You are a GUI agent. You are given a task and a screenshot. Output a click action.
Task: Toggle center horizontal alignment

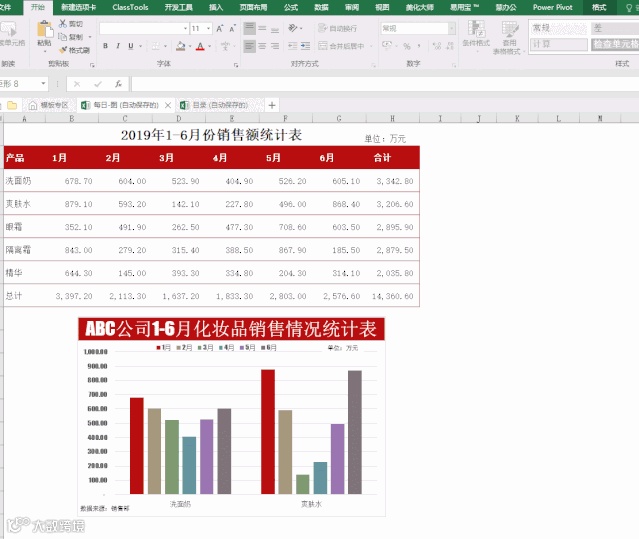[x=262, y=46]
